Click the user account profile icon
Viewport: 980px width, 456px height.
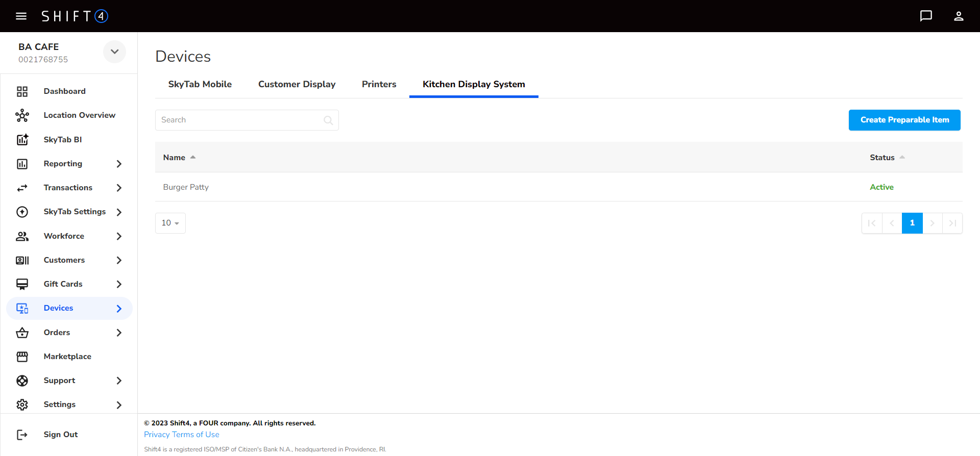pos(959,16)
